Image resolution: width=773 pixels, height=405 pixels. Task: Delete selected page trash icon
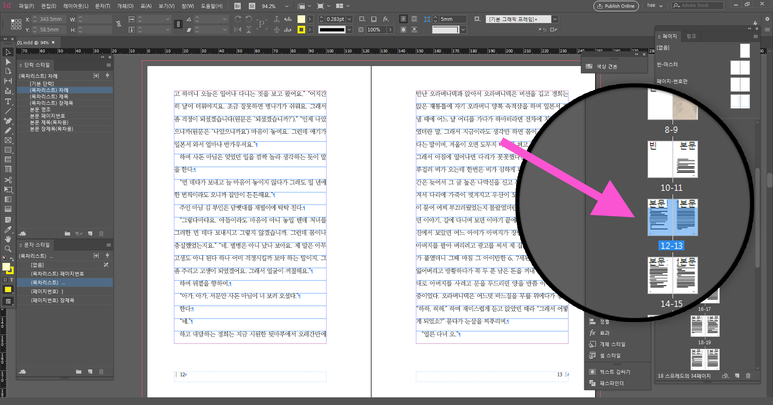[748, 375]
